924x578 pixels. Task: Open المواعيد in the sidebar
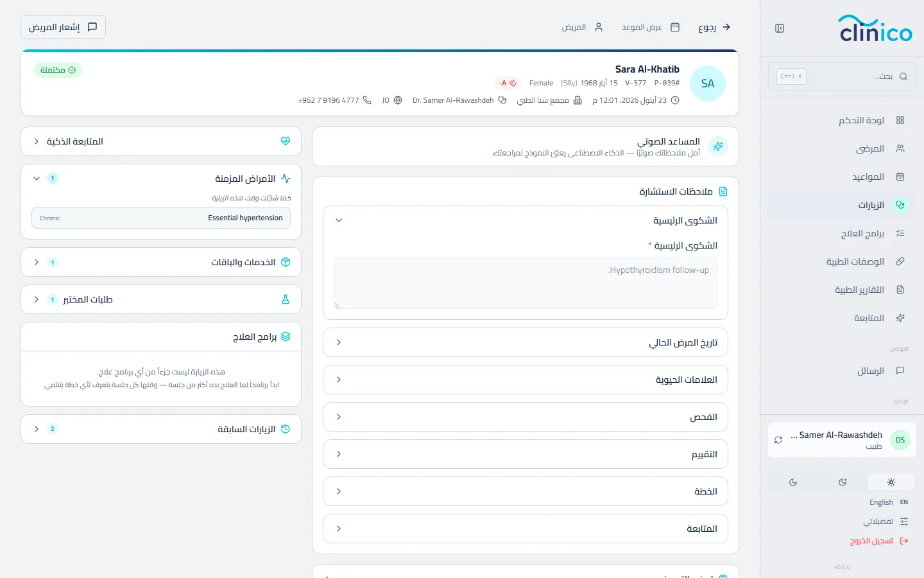(842, 177)
